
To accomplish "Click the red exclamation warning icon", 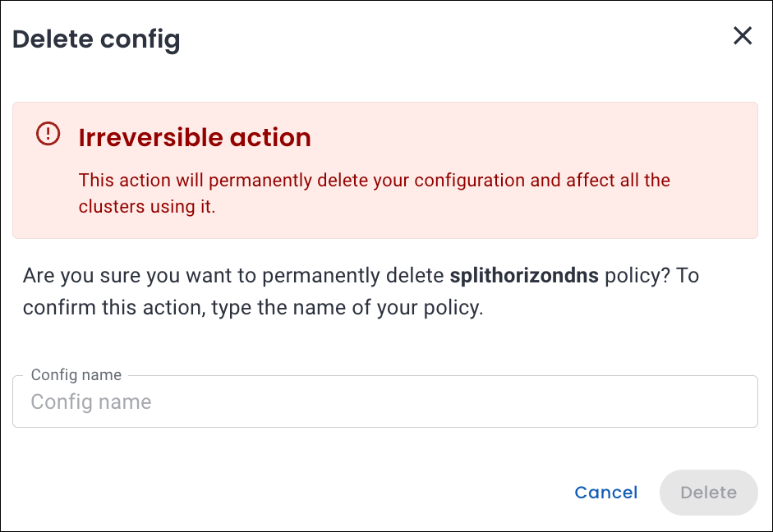I will coord(48,134).
